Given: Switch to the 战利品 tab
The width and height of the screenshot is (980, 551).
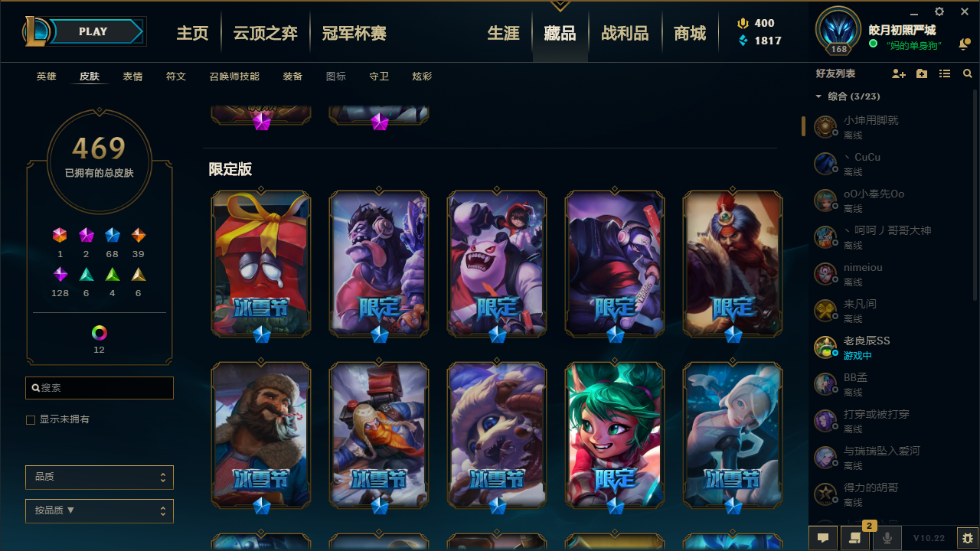Looking at the screenshot, I should (625, 34).
